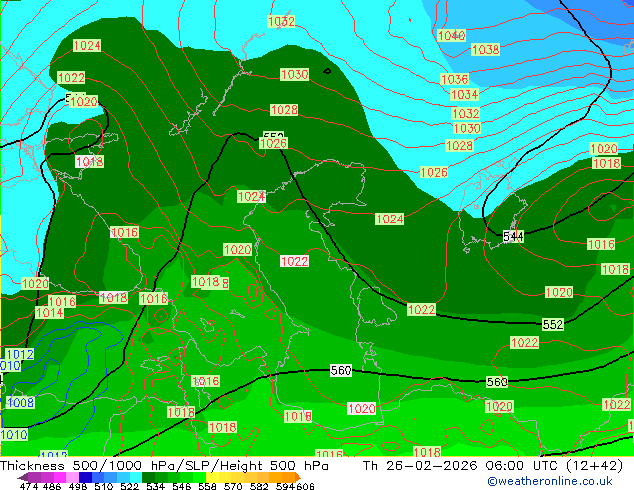This screenshot has height=490, width=634.
Task: Click the legend value 546
Action: [x=182, y=486]
